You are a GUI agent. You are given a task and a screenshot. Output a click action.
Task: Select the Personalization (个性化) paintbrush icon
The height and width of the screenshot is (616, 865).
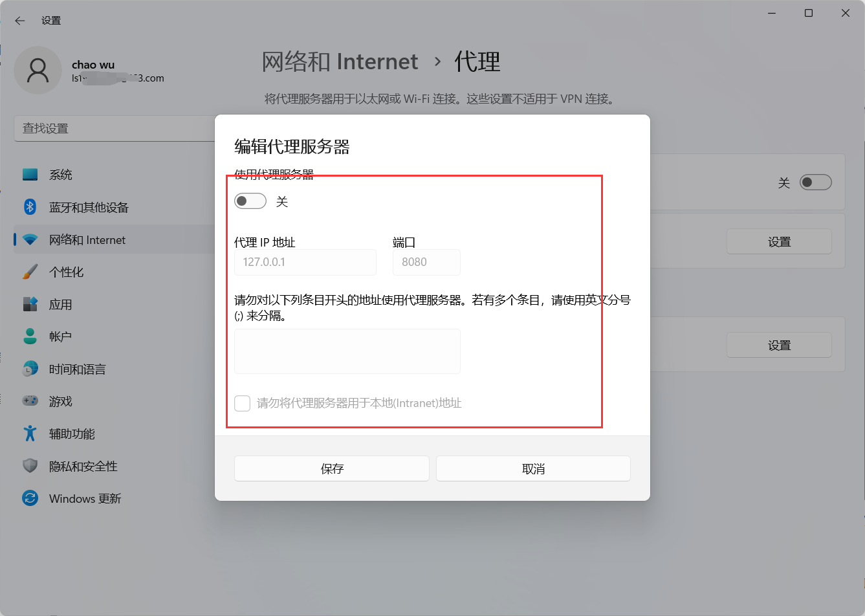coord(30,272)
